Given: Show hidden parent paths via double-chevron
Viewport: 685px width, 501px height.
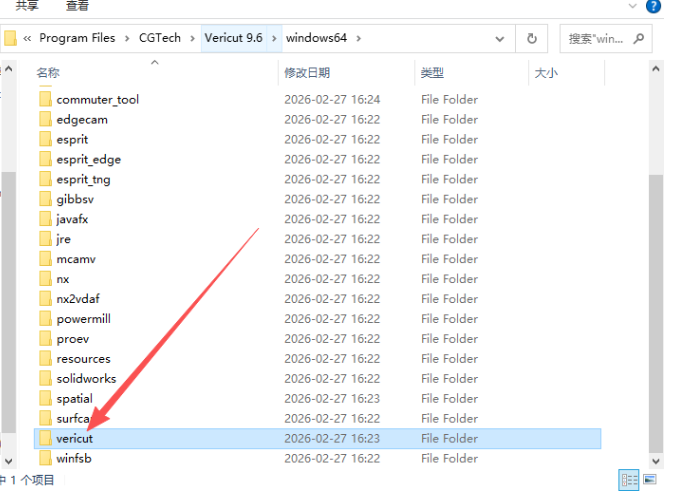Looking at the screenshot, I should (x=28, y=39).
